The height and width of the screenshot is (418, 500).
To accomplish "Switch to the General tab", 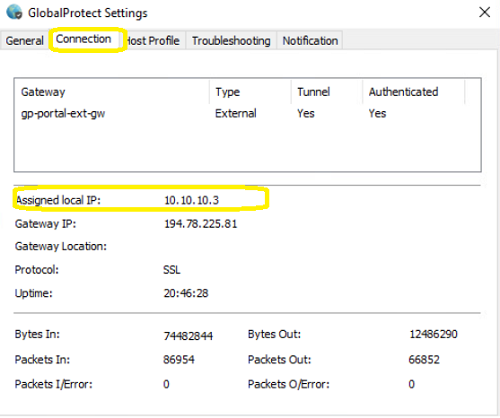I will click(x=25, y=41).
